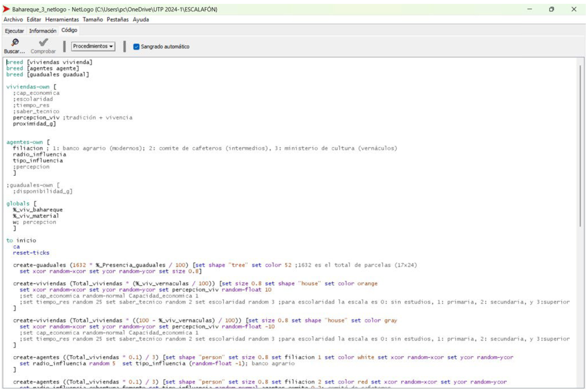Open the Editar menu
Screen dimensions: 586x392
click(34, 19)
